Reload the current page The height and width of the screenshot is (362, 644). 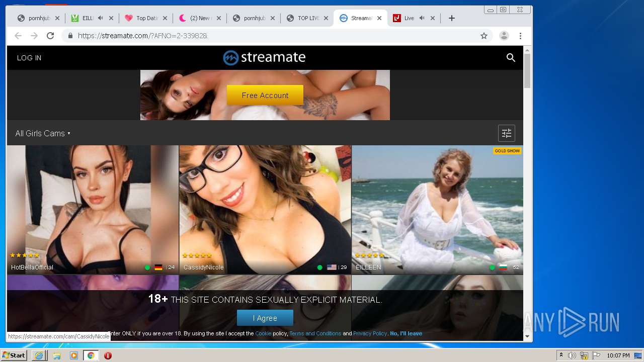50,36
